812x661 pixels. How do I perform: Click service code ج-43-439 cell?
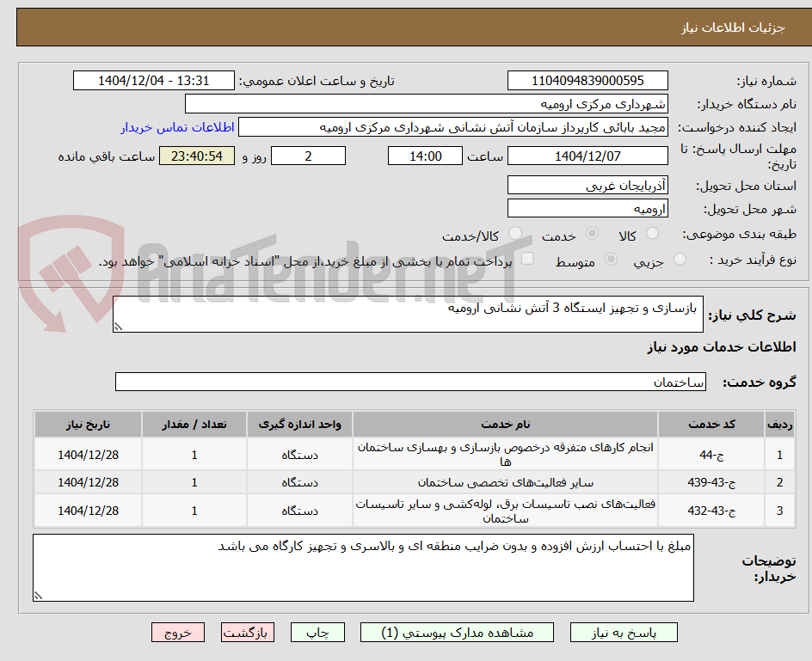(711, 482)
